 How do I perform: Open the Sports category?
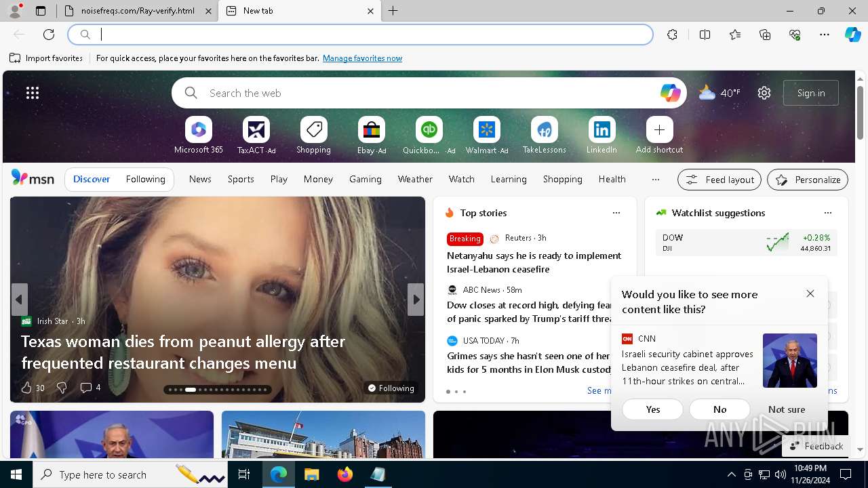241,179
